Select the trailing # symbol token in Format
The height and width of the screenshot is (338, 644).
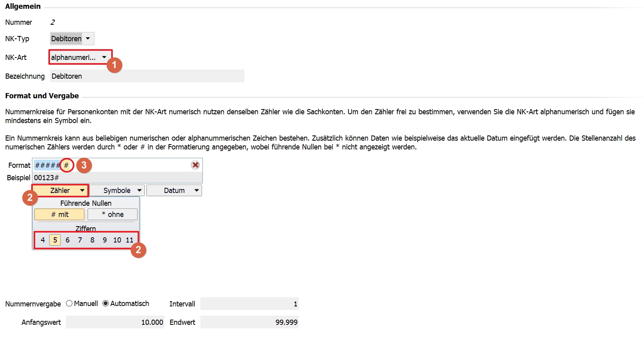pyautogui.click(x=66, y=165)
